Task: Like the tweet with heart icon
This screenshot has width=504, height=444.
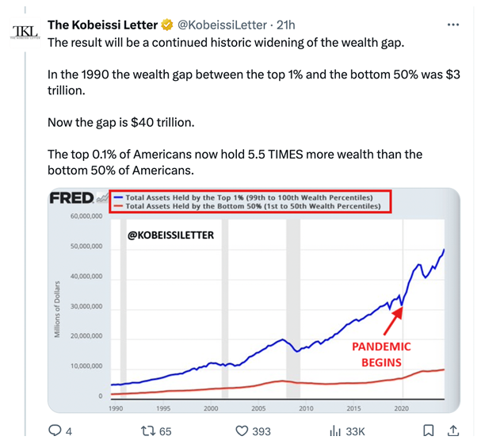Action: pyautogui.click(x=242, y=431)
